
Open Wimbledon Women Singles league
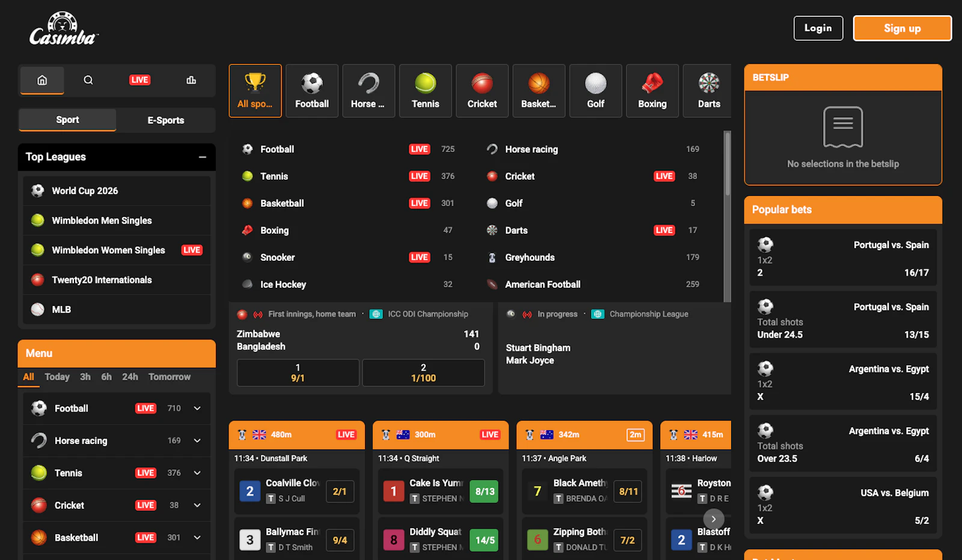click(x=117, y=250)
